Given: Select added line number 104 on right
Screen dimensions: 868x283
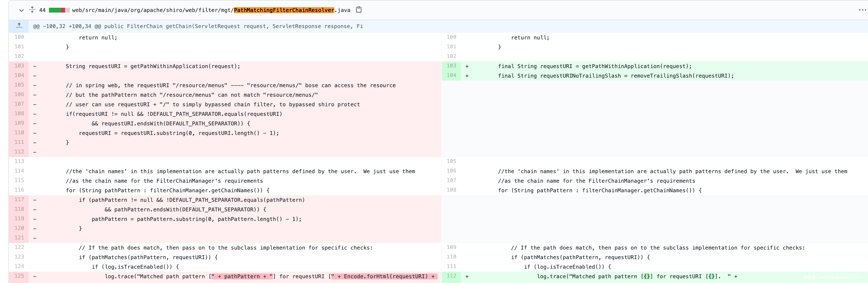Looking at the screenshot, I should point(451,76).
